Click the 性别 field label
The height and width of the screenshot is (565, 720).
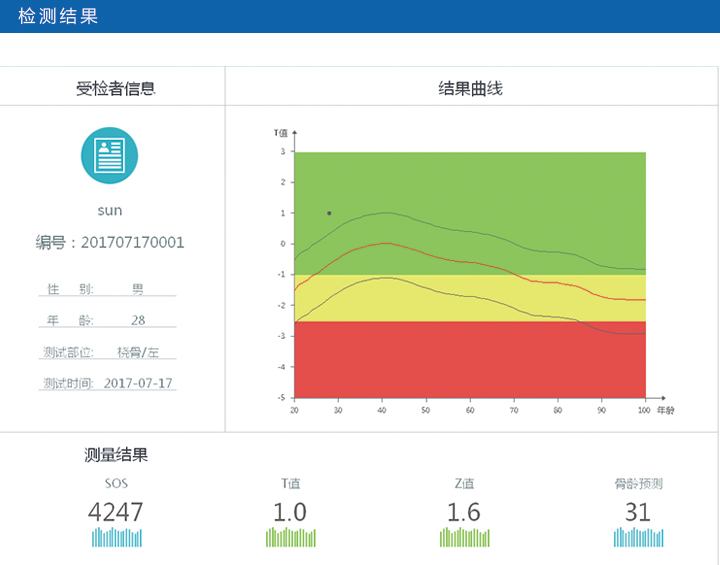(70, 289)
